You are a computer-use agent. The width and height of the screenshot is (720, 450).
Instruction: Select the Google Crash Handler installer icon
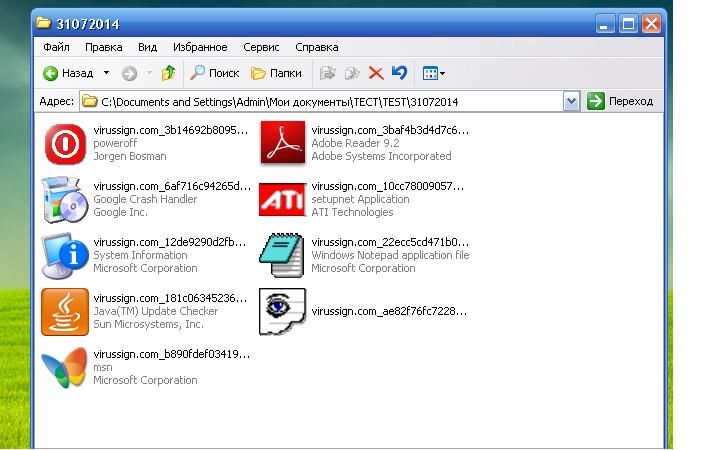click(64, 199)
